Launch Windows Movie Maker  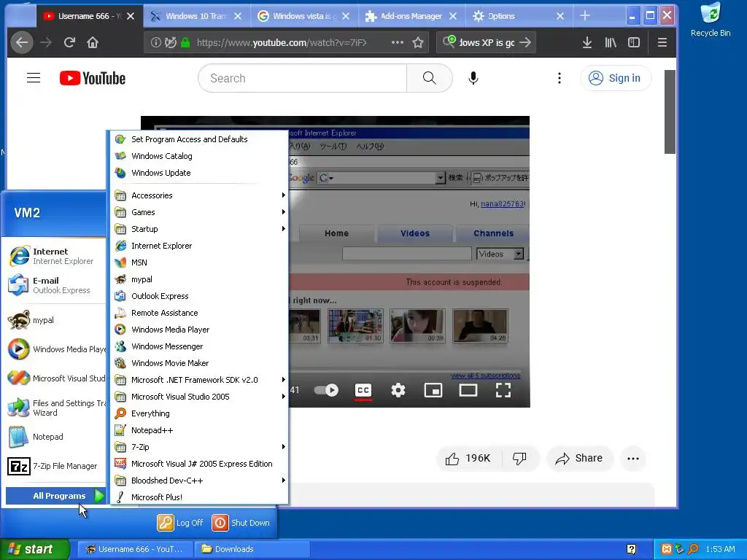click(200, 363)
